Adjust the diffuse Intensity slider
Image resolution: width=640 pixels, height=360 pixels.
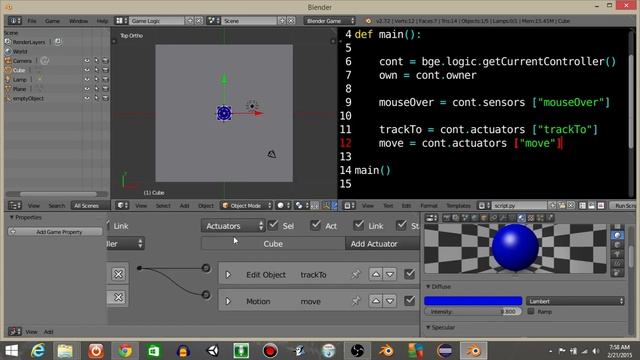pyautogui.click(x=473, y=311)
